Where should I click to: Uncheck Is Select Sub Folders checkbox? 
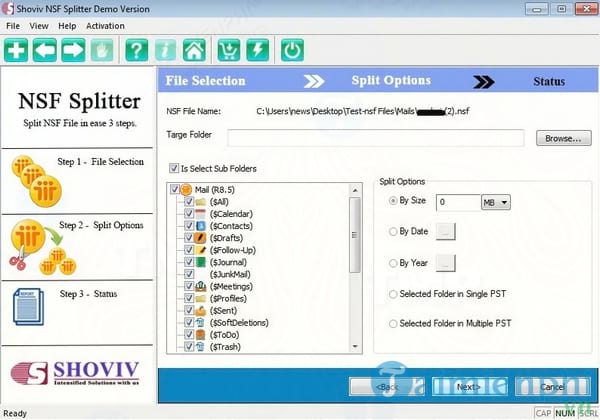174,168
